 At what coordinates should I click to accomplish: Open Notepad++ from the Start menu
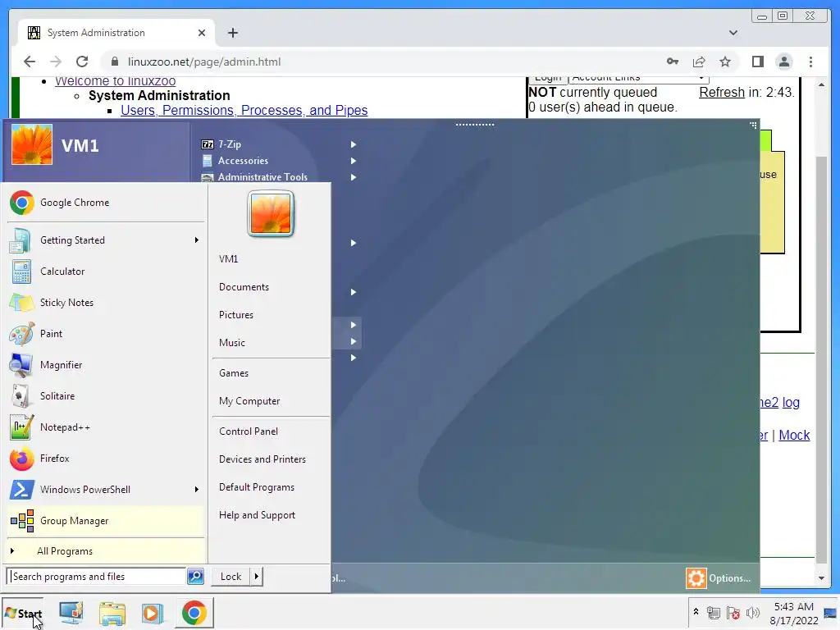coord(106,427)
